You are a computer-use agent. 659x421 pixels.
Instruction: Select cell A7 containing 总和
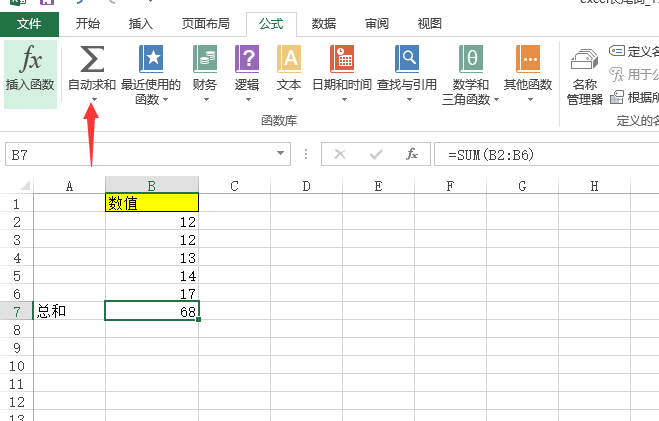pyautogui.click(x=69, y=311)
